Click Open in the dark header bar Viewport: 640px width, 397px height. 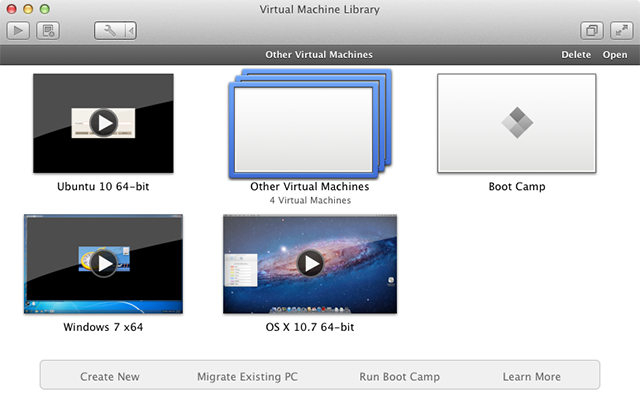615,55
